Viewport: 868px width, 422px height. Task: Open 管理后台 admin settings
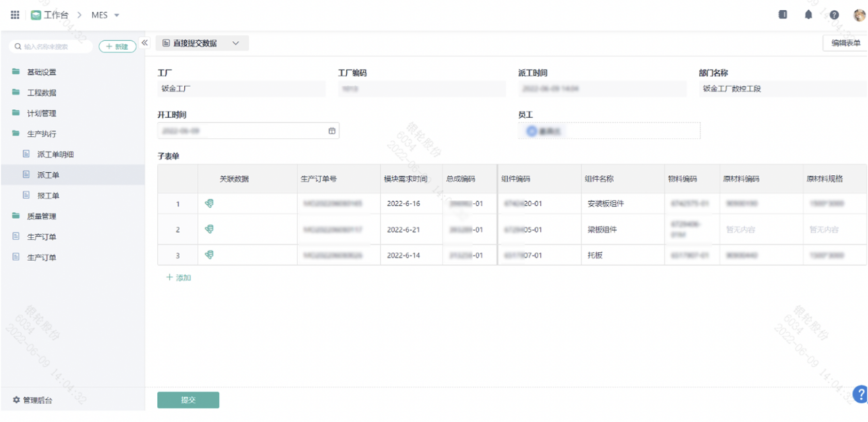33,400
